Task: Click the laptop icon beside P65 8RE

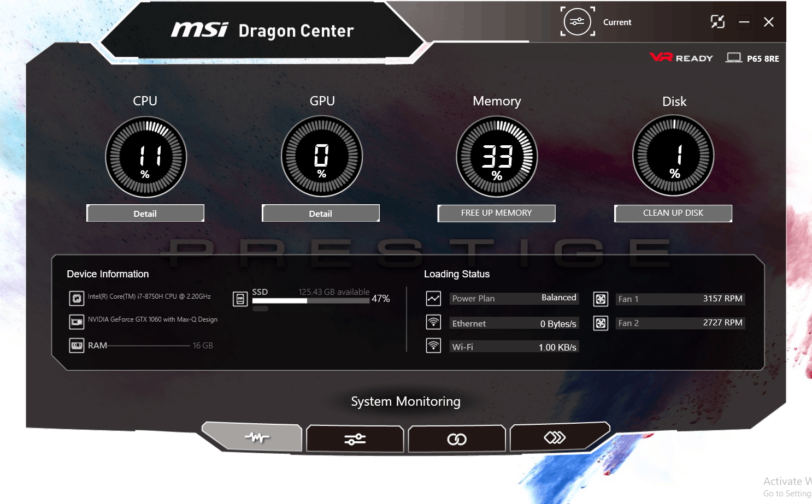Action: click(x=734, y=58)
